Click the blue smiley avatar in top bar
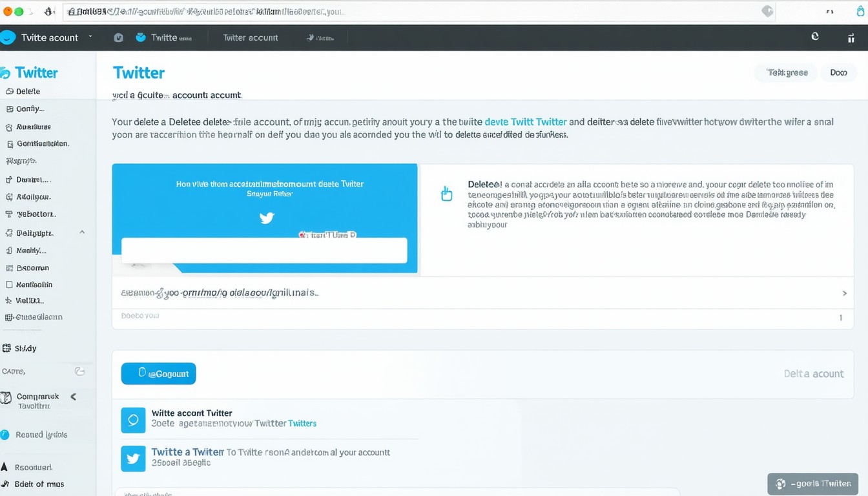 point(8,37)
